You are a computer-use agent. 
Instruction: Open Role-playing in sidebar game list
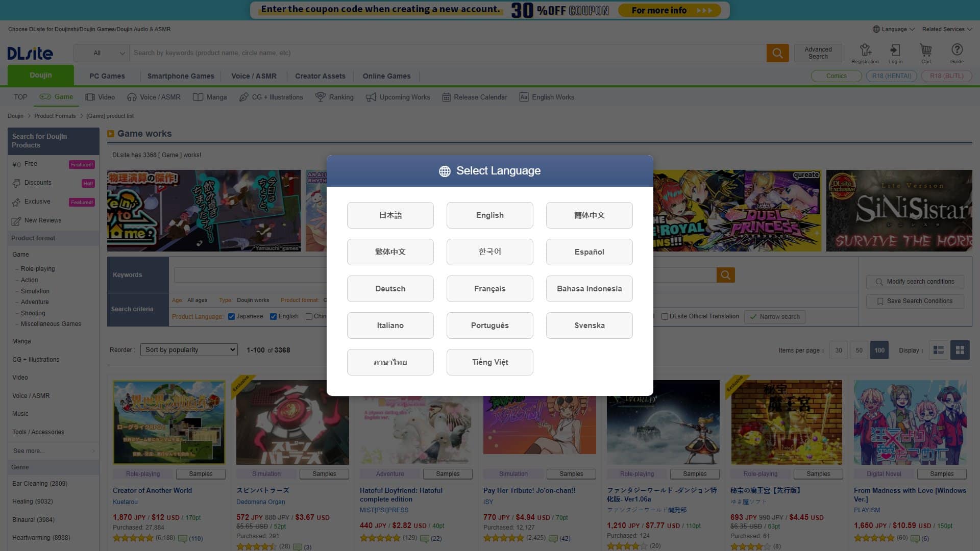38,269
